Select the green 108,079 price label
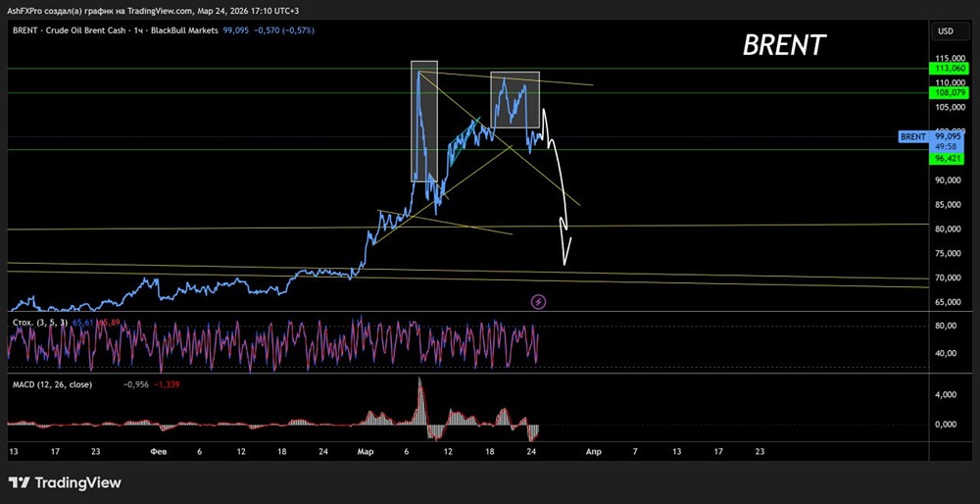The width and height of the screenshot is (980, 504). click(x=950, y=92)
